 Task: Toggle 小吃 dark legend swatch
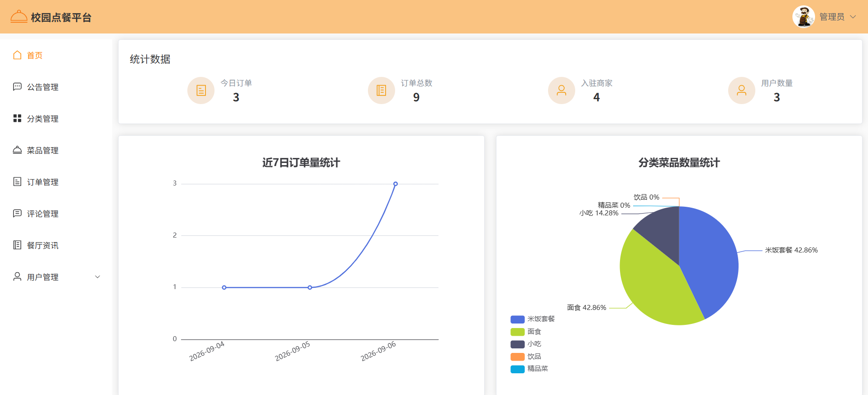point(517,344)
